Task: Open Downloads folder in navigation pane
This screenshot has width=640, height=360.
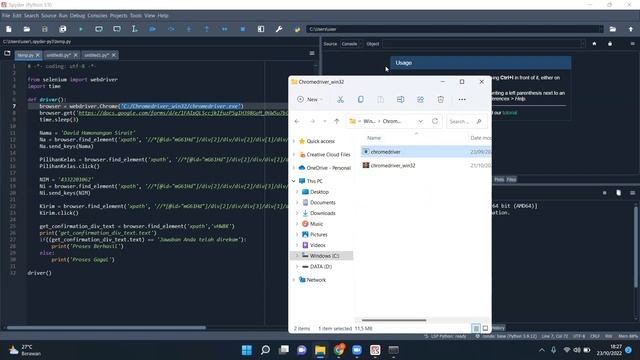Action: [x=322, y=213]
